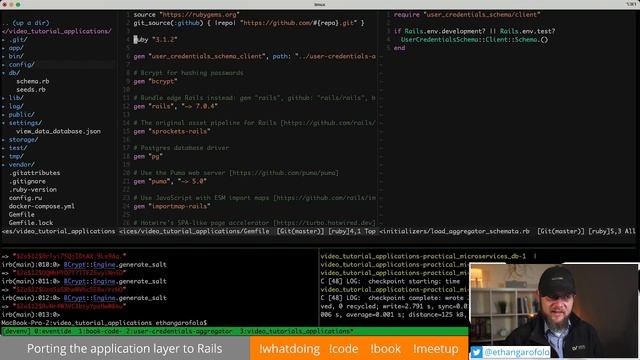Click the [devenv] tmux session label

tap(16, 331)
